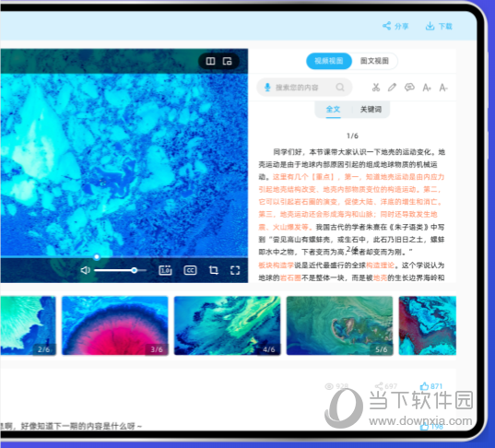Viewport: 495px width, 448px height.
Task: Enable picture-in-picture video mode
Action: 228,61
